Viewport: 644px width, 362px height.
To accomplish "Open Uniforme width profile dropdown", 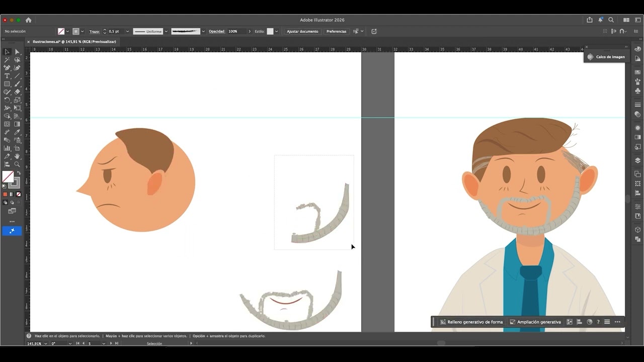I will 166,31.
